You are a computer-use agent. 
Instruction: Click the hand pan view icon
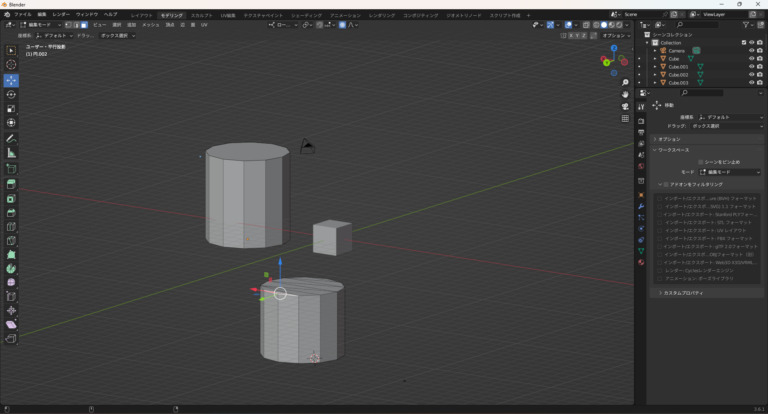[x=625, y=94]
